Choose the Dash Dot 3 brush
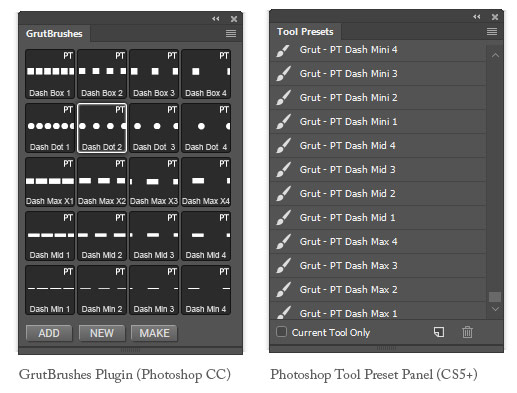The width and height of the screenshot is (517, 393). click(154, 128)
